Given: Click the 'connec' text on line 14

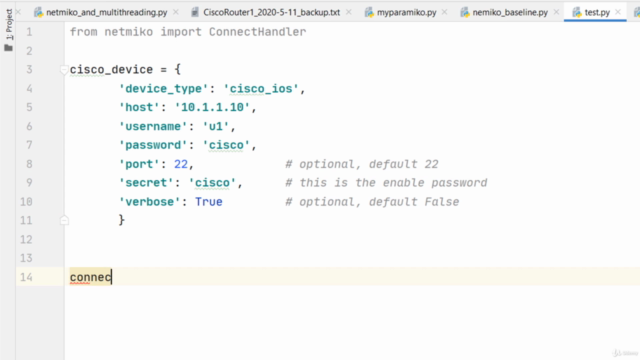Looking at the screenshot, I should pos(90,277).
